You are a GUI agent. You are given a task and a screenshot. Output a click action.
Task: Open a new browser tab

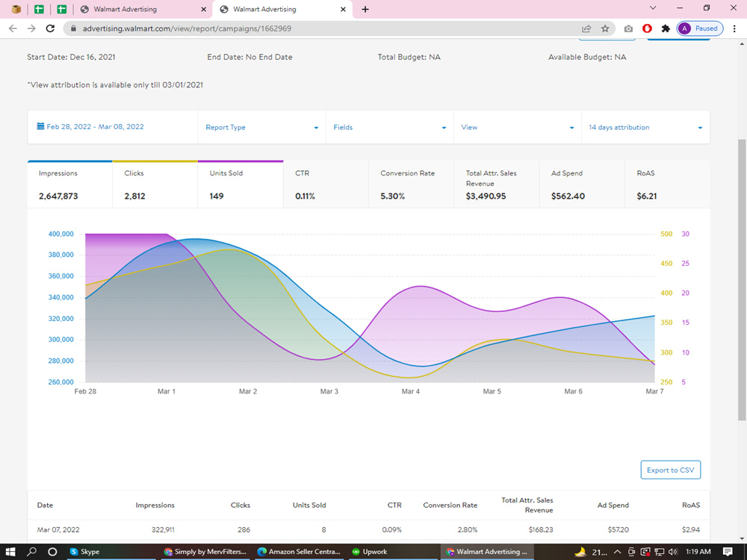(365, 10)
